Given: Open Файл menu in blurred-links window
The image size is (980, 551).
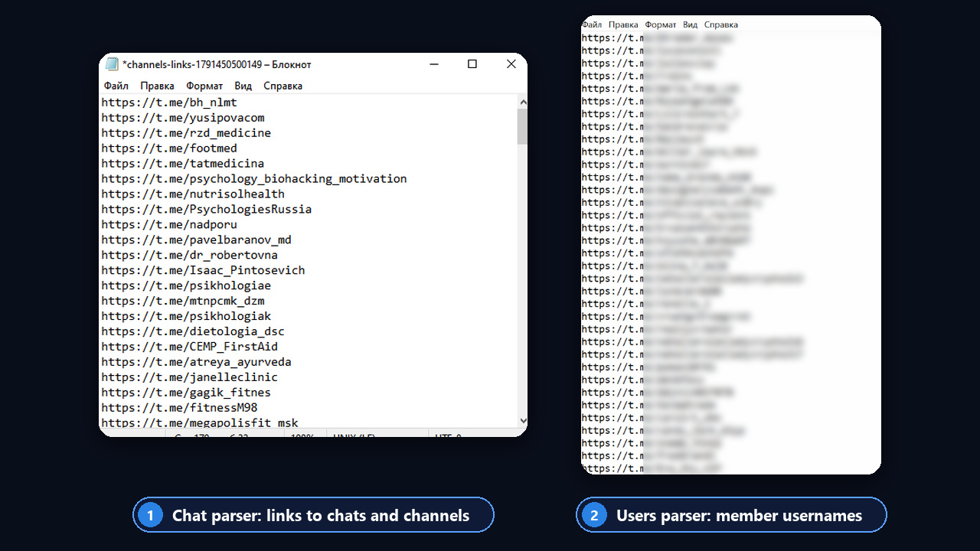Looking at the screenshot, I should point(592,24).
